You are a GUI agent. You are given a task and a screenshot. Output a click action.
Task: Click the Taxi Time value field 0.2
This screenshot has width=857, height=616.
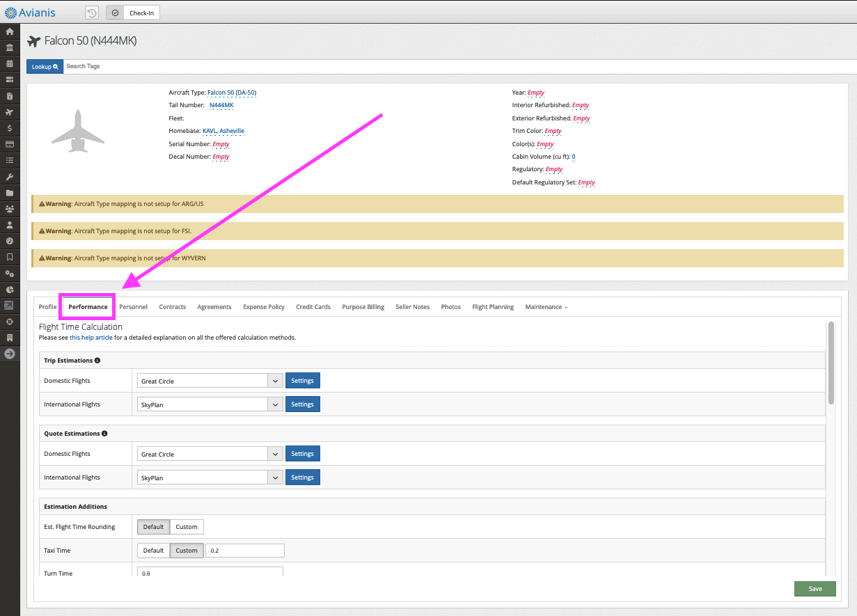245,551
